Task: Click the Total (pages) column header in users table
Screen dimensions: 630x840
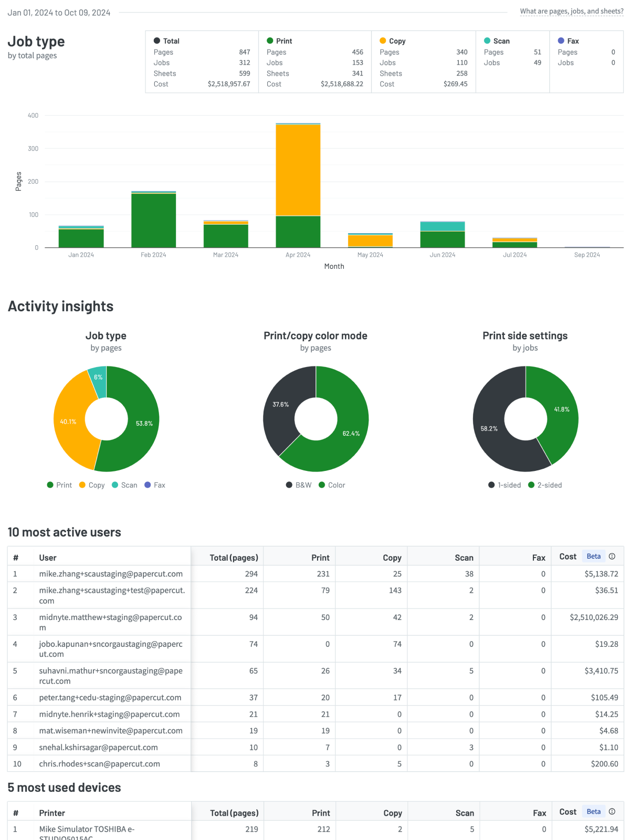Action: pyautogui.click(x=234, y=558)
